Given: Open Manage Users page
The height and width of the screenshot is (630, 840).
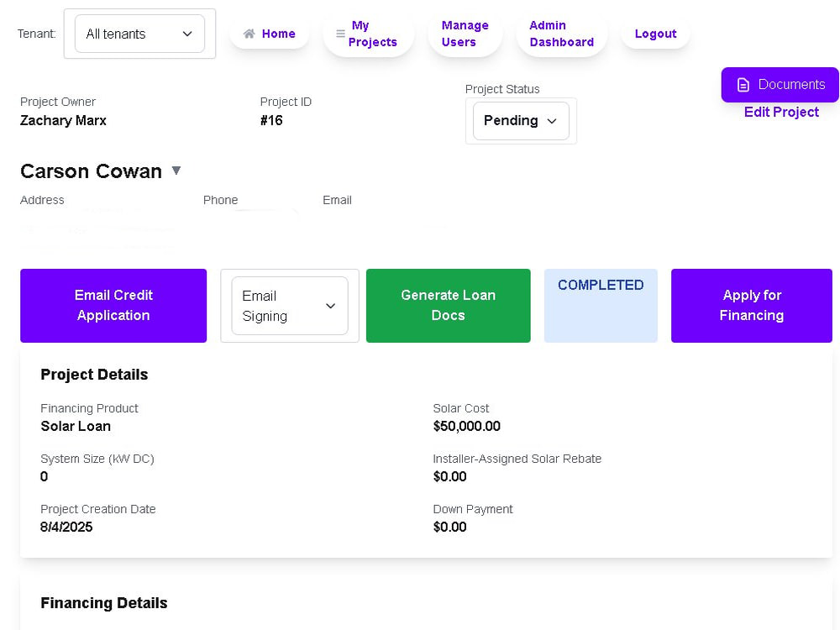Looking at the screenshot, I should click(x=465, y=34).
